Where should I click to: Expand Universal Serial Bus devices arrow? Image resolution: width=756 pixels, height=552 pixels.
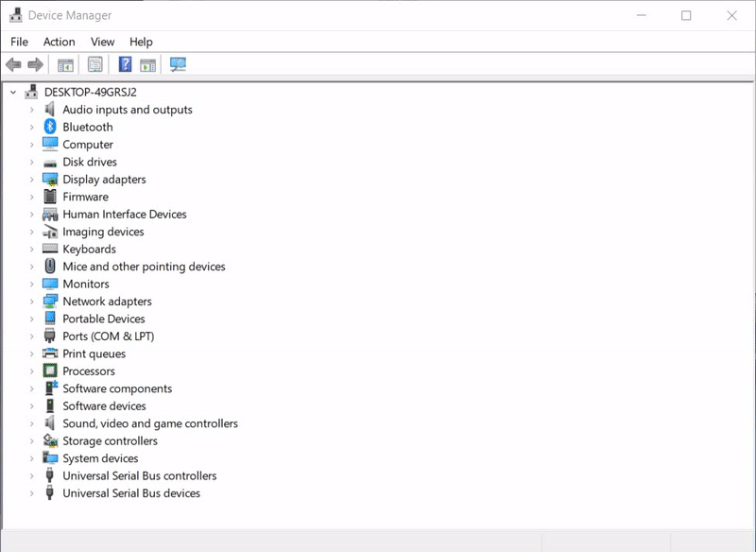tap(32, 493)
